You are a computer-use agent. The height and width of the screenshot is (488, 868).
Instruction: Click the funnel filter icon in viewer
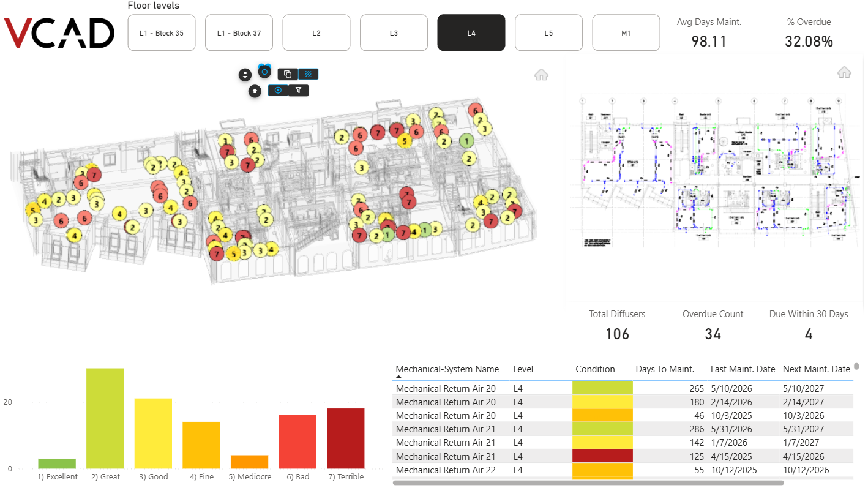coord(298,91)
